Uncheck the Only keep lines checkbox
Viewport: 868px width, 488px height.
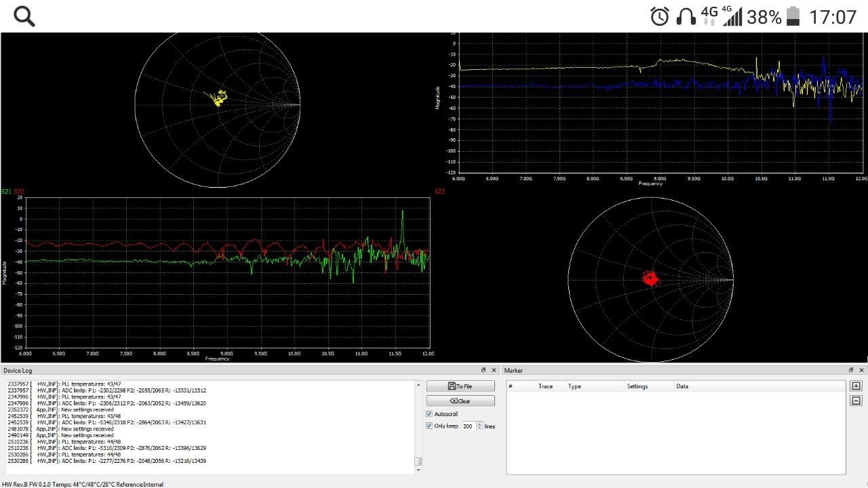coord(429,426)
